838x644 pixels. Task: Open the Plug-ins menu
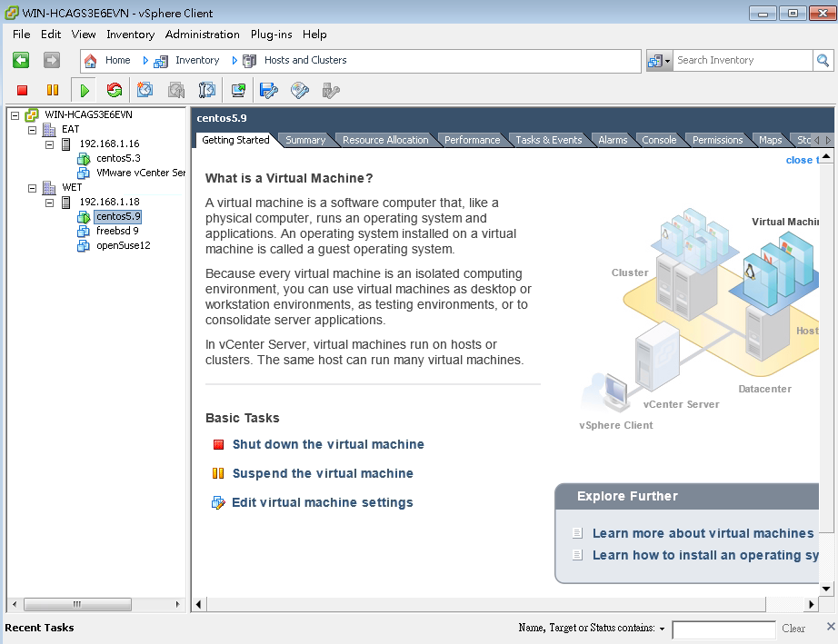[271, 35]
